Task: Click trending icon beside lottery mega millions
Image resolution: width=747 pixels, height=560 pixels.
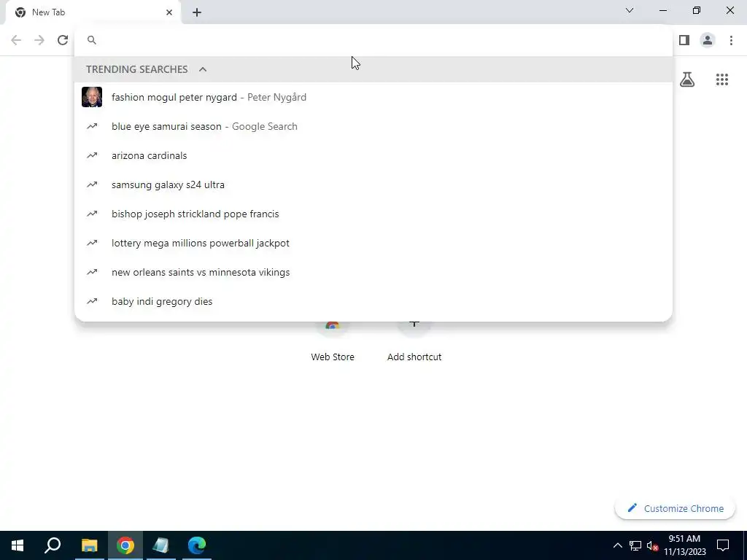Action: click(x=92, y=243)
